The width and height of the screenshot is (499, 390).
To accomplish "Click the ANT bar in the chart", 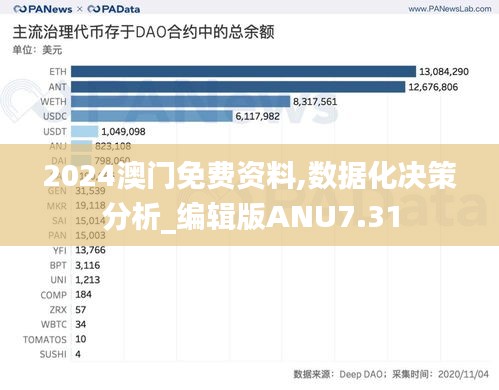I will coord(238,87).
